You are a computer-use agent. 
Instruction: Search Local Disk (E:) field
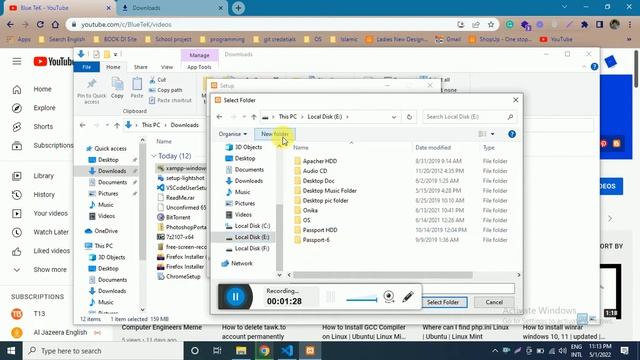(x=469, y=117)
